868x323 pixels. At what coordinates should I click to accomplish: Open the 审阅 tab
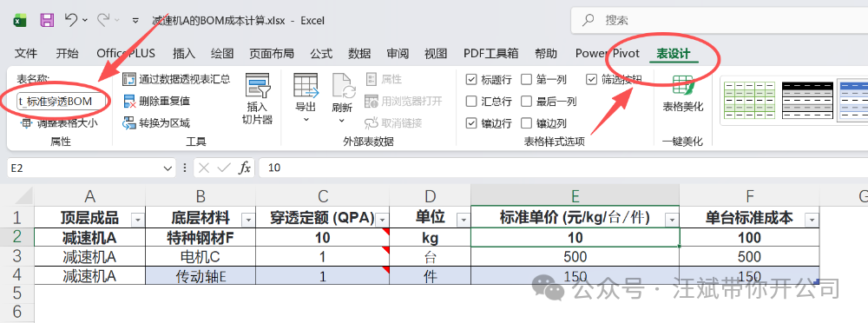(398, 54)
